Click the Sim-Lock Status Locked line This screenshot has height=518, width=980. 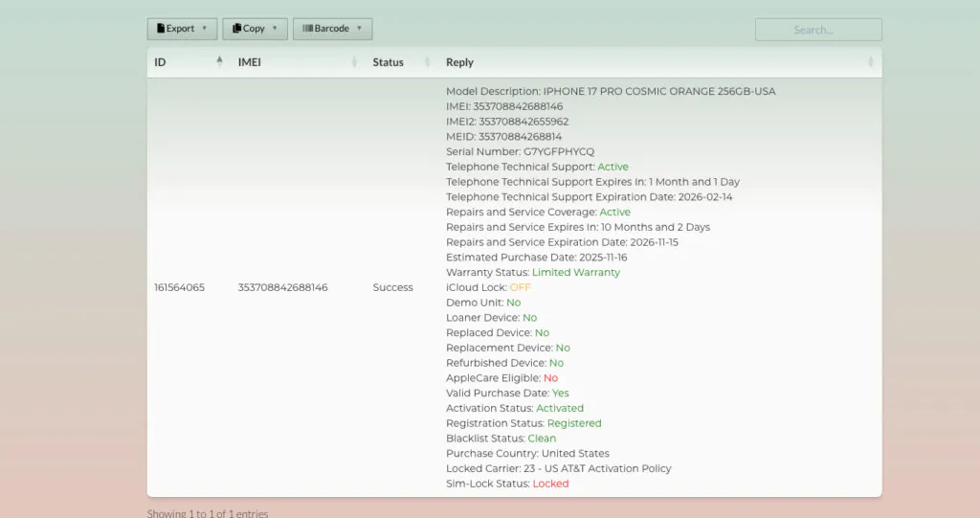click(507, 484)
